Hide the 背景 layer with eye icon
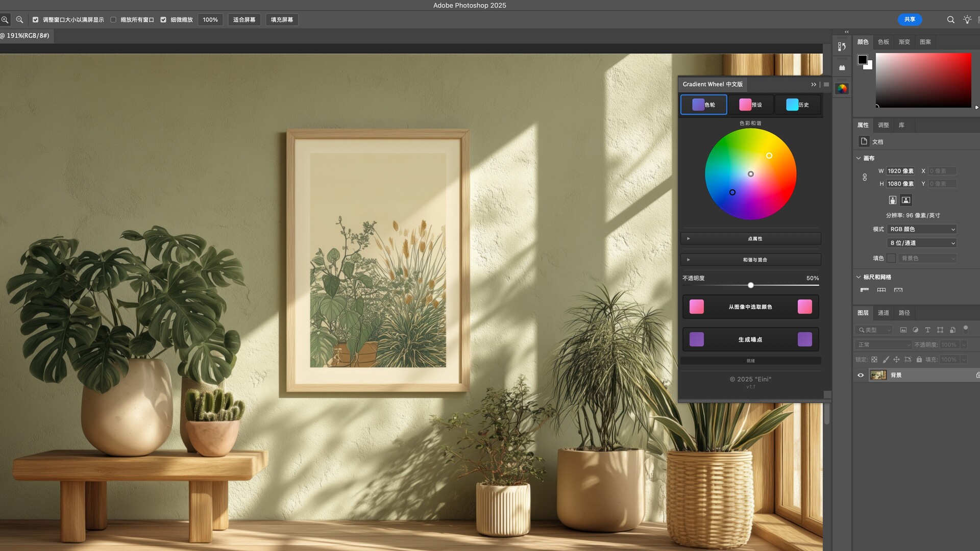The width and height of the screenshot is (980, 551). coord(861,375)
